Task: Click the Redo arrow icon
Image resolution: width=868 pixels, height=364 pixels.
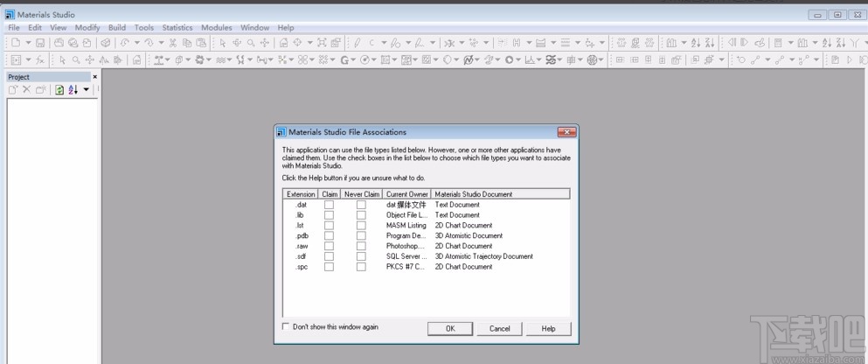Action: tap(149, 43)
